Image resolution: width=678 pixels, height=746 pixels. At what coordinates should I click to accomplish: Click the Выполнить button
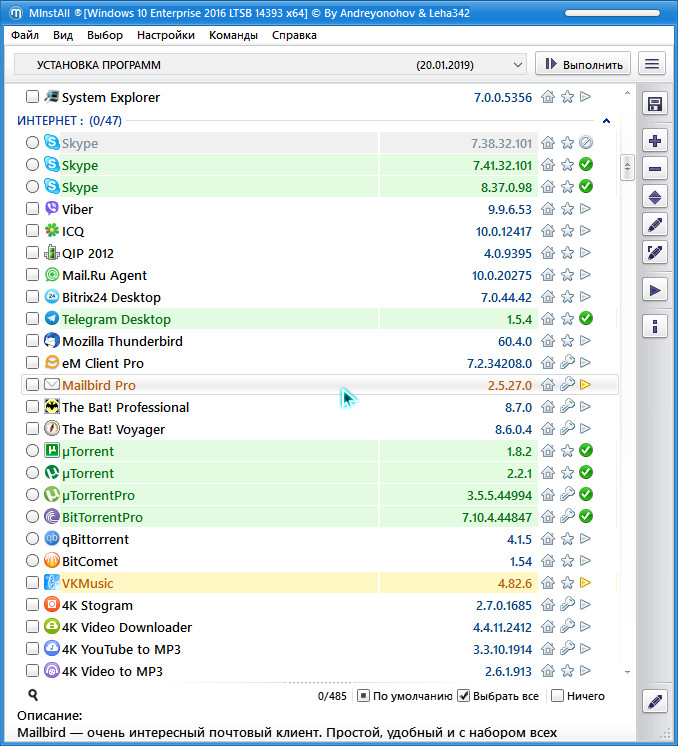(583, 64)
